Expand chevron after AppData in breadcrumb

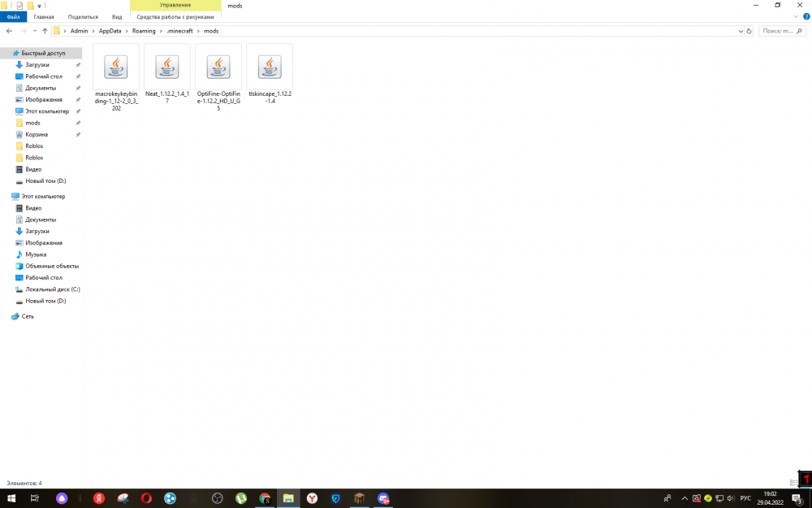127,31
